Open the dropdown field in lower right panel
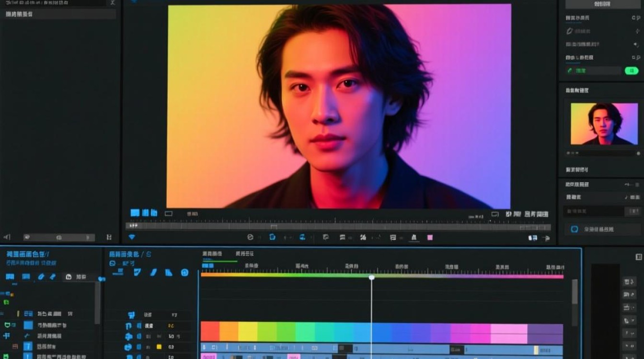 [x=602, y=211]
